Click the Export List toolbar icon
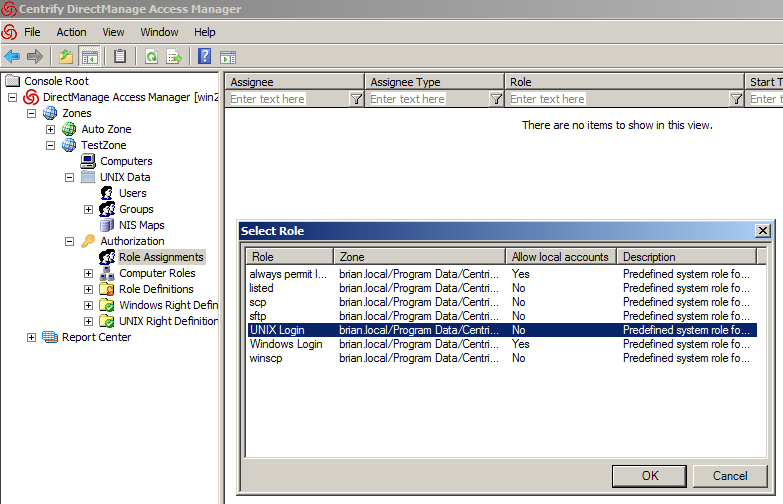 click(174, 56)
